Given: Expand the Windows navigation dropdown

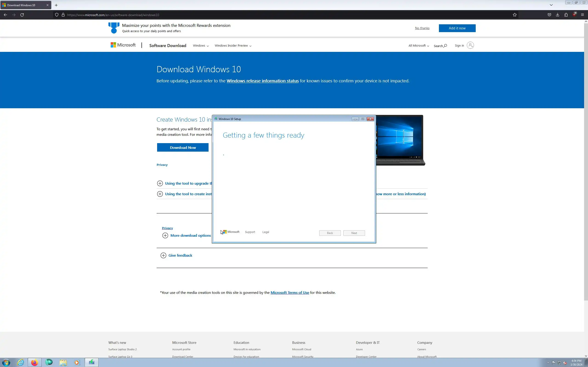Looking at the screenshot, I should (x=201, y=46).
